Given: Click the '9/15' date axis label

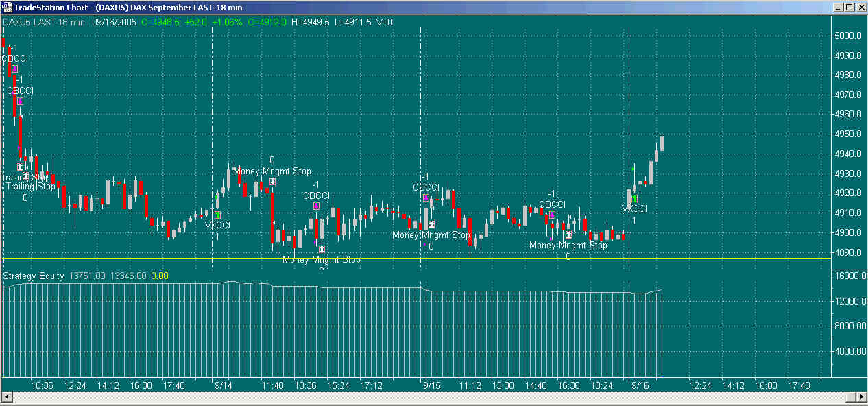Looking at the screenshot, I should 431,386.
